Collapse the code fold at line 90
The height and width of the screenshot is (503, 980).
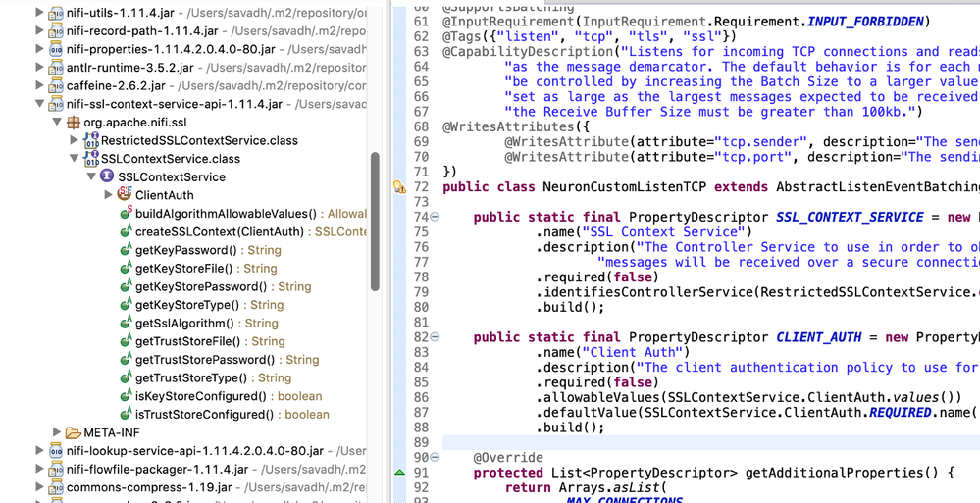coord(435,457)
